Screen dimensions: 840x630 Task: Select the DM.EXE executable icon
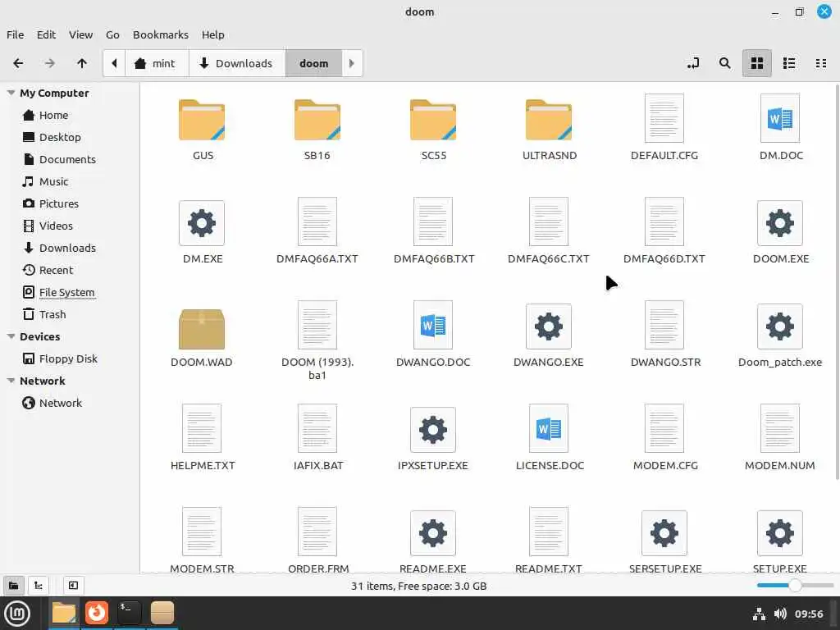click(202, 223)
